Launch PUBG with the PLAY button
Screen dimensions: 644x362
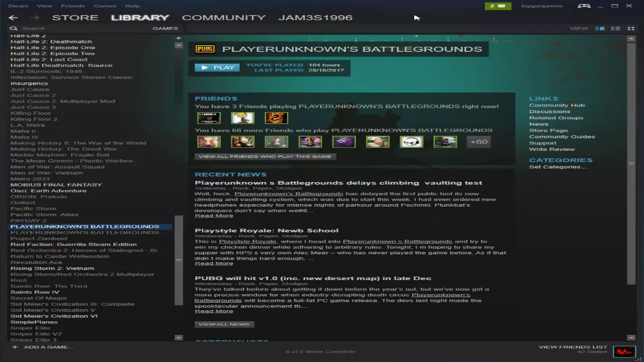217,67
